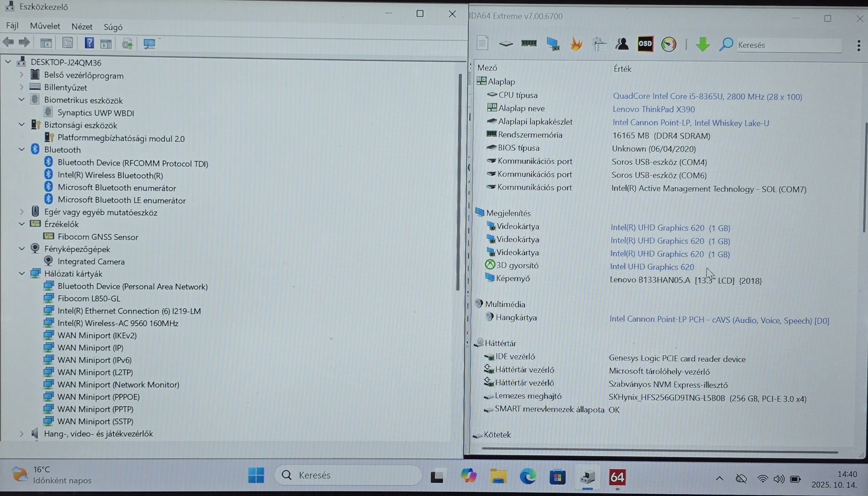This screenshot has height=496, width=868.
Task: Click the Bluetooth icon beside Intel(R) Wireless Bluetooth(R)
Action: 48,174
